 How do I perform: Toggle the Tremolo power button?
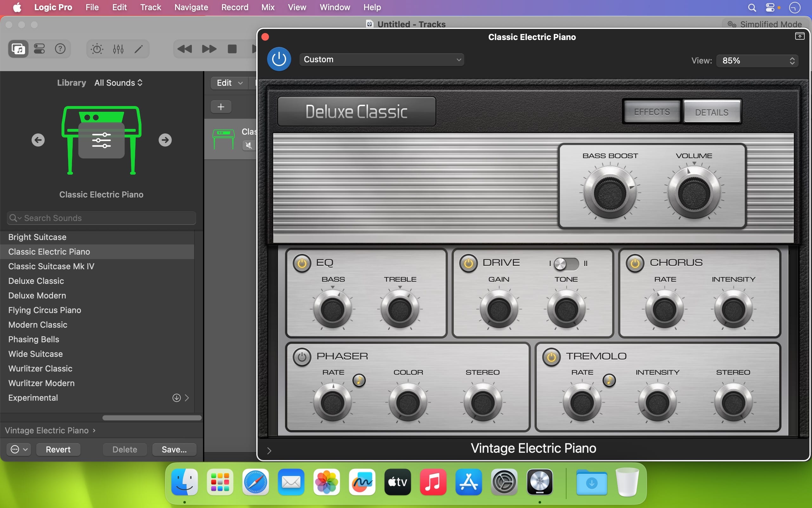coord(551,357)
